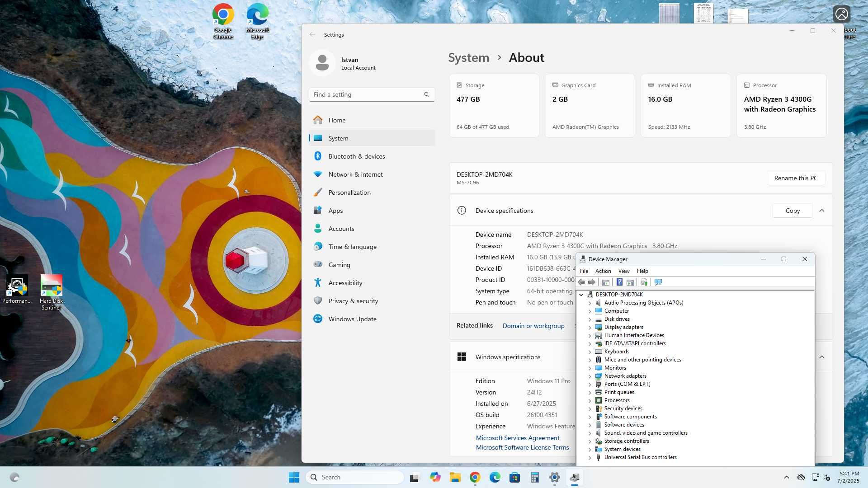Click the Settings back arrow
868x488 pixels.
click(312, 35)
